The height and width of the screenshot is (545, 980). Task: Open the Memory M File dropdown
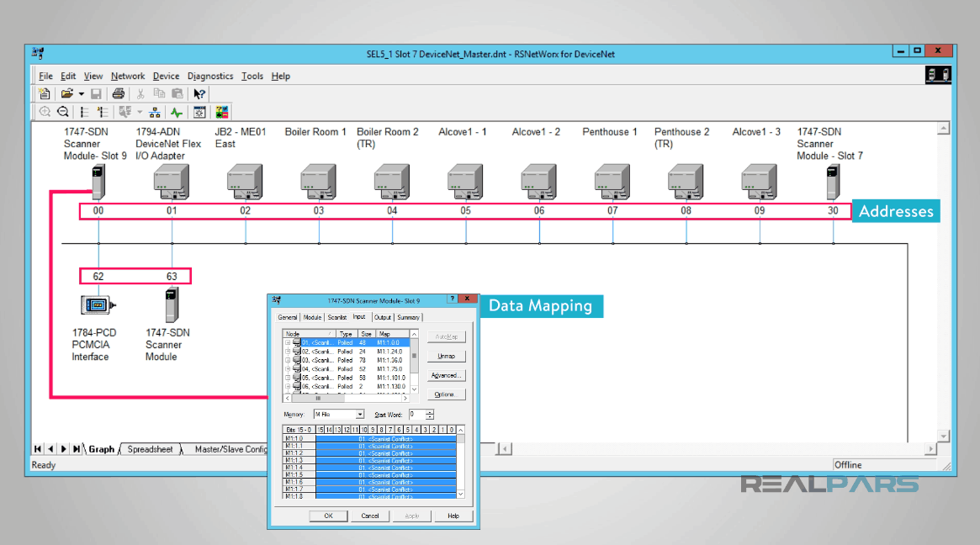click(x=360, y=415)
